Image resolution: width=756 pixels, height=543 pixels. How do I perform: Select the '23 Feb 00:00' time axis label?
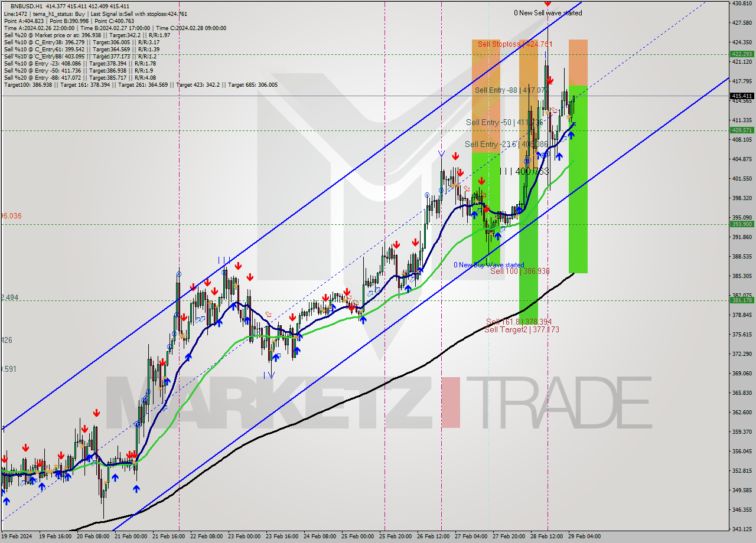click(245, 537)
